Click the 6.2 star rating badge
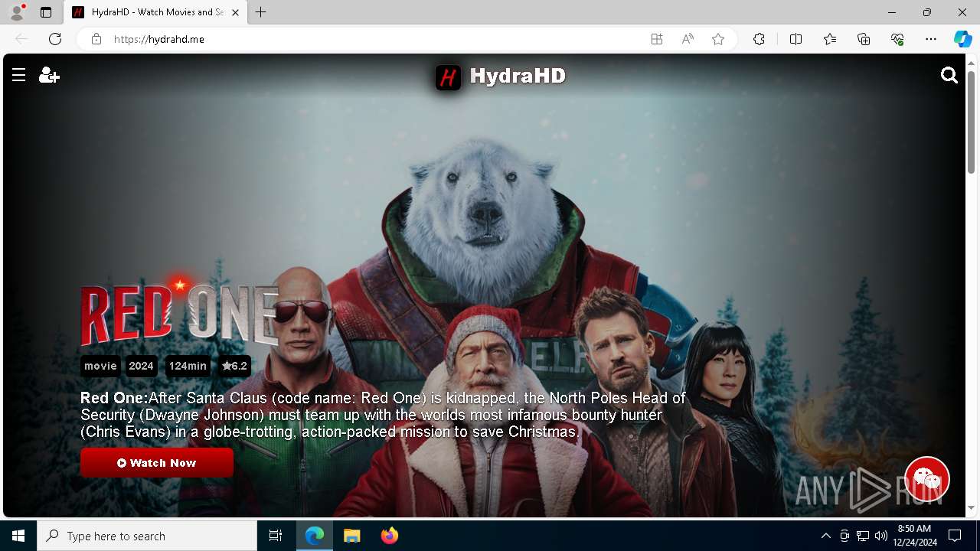The height and width of the screenshot is (551, 980). (234, 366)
